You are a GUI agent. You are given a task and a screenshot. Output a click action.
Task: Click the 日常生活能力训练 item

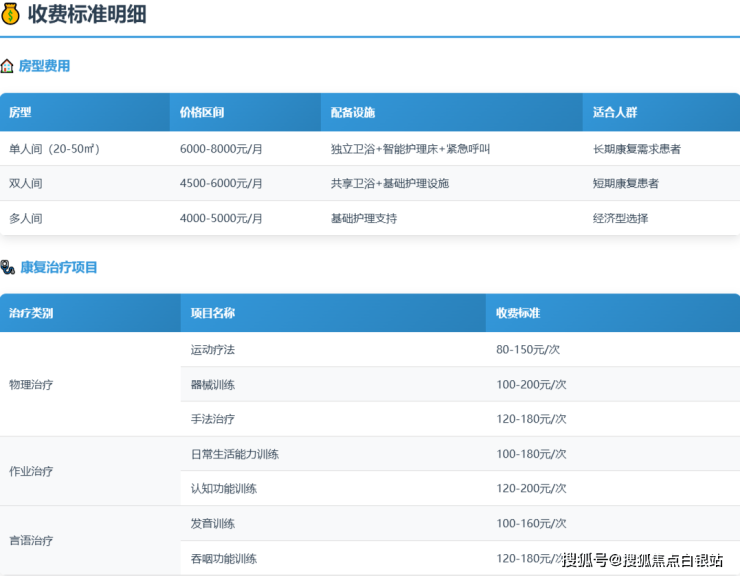click(x=235, y=454)
